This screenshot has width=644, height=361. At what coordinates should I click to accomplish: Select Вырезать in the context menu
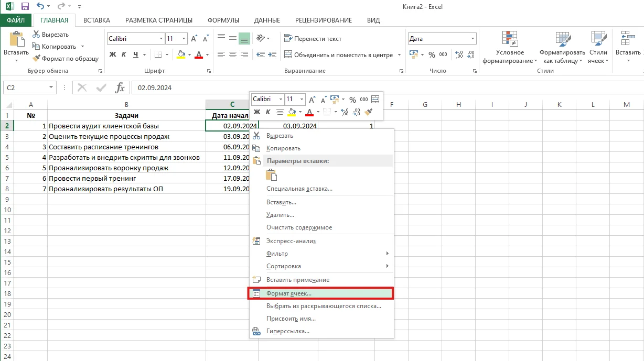[321, 136]
